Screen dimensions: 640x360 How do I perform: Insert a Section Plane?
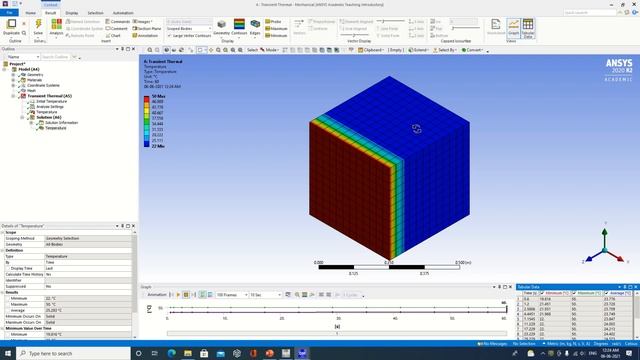pos(147,29)
